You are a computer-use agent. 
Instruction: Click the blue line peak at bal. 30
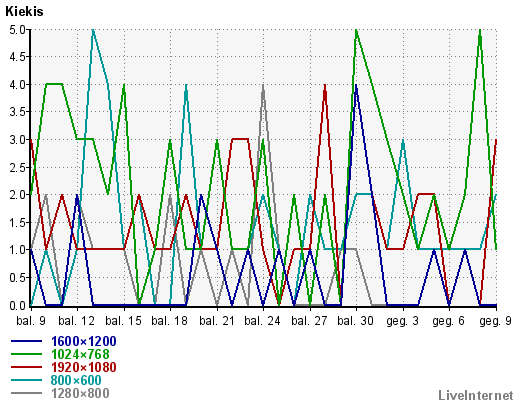click(356, 86)
